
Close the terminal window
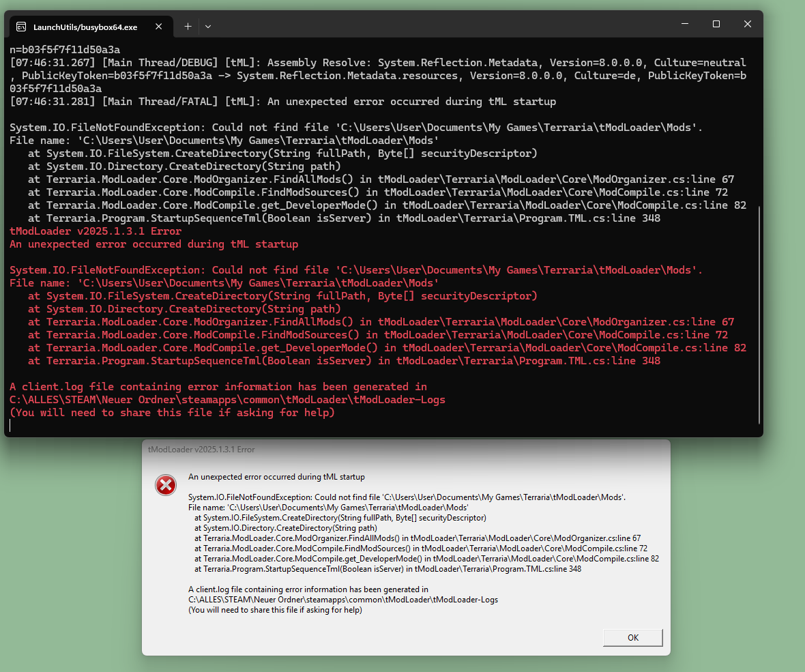(748, 24)
